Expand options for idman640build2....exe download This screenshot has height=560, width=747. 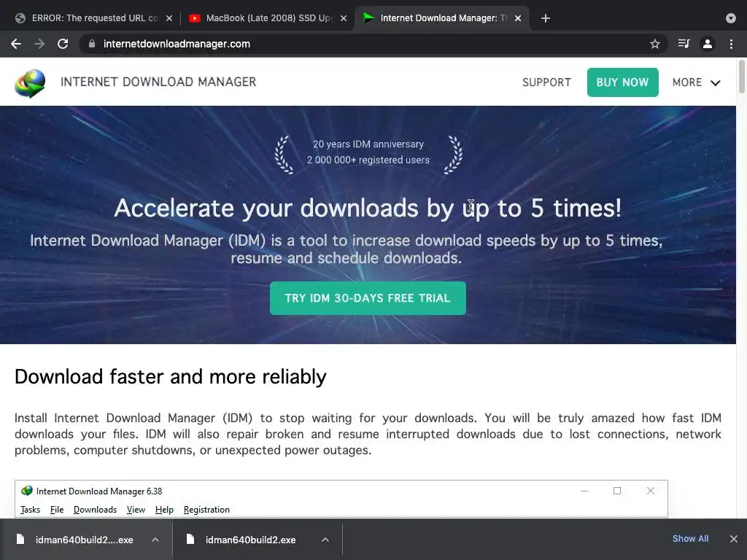pos(155,540)
